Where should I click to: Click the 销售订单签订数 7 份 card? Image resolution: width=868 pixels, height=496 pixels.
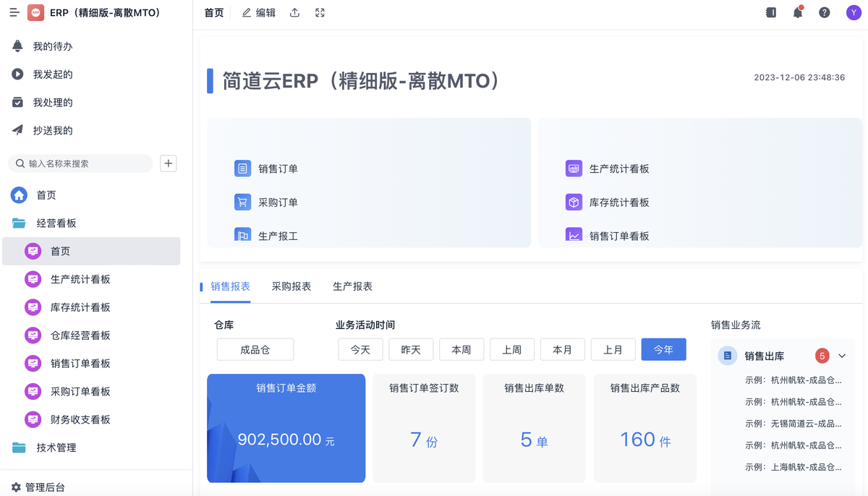424,428
